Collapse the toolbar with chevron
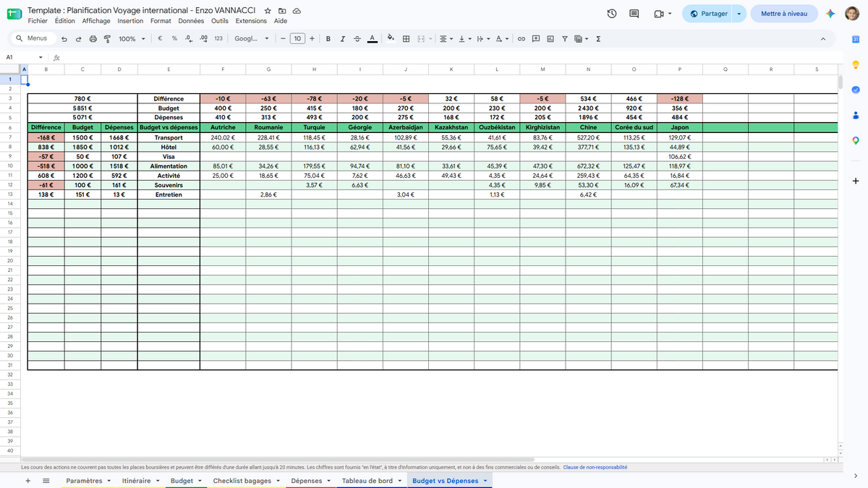 tap(823, 39)
